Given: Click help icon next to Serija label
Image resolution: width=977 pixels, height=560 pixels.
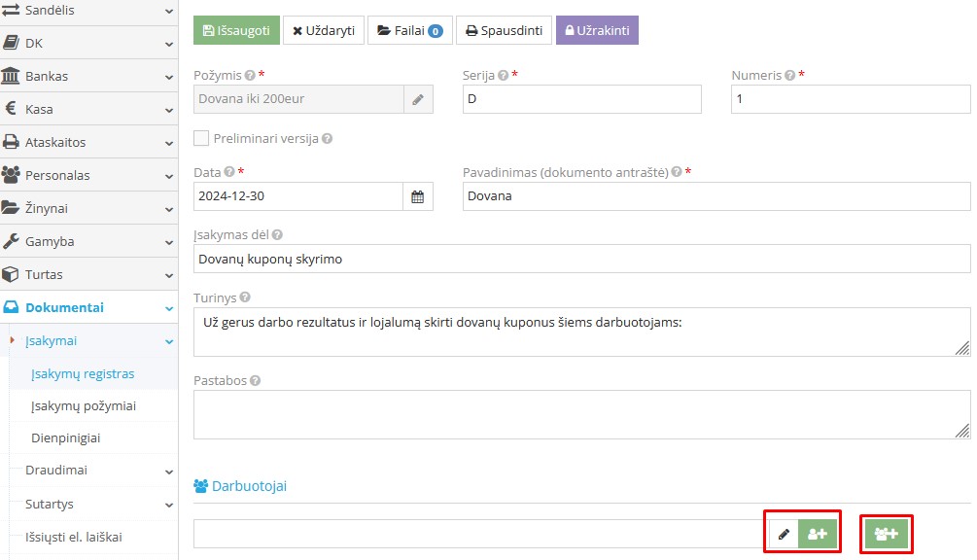Looking at the screenshot, I should pyautogui.click(x=503, y=75).
